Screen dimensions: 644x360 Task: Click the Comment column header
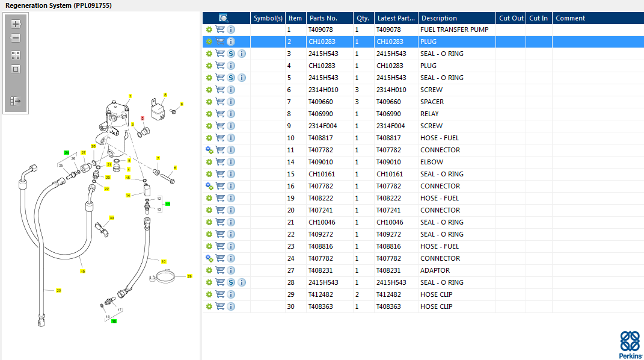pos(598,18)
